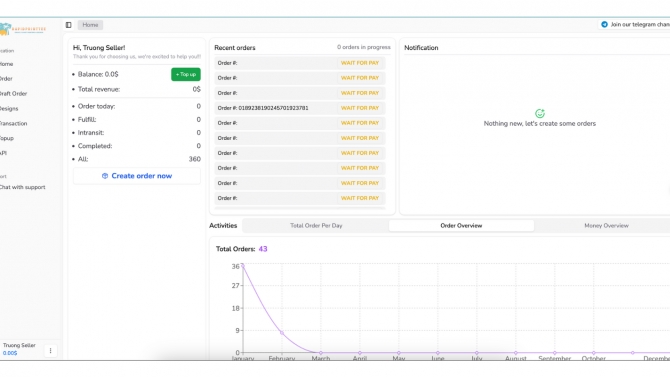This screenshot has width=670, height=377.
Task: Click the icon beside Create order now
Action: click(x=105, y=176)
